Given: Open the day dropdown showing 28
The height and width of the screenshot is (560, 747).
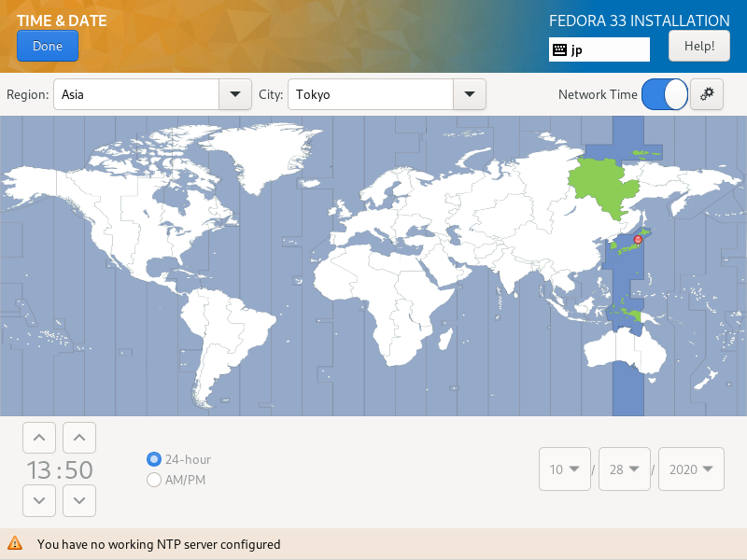Looking at the screenshot, I should point(624,469).
